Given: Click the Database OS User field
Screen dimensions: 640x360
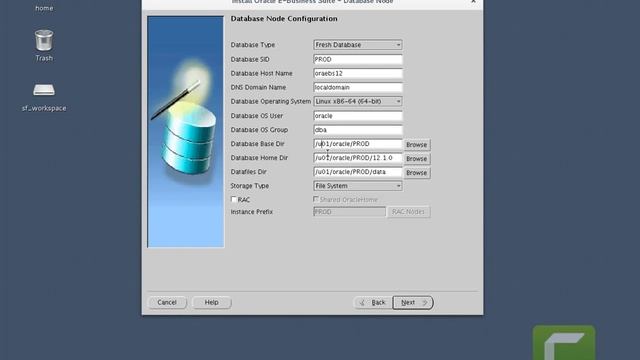Looking at the screenshot, I should pos(358,116).
